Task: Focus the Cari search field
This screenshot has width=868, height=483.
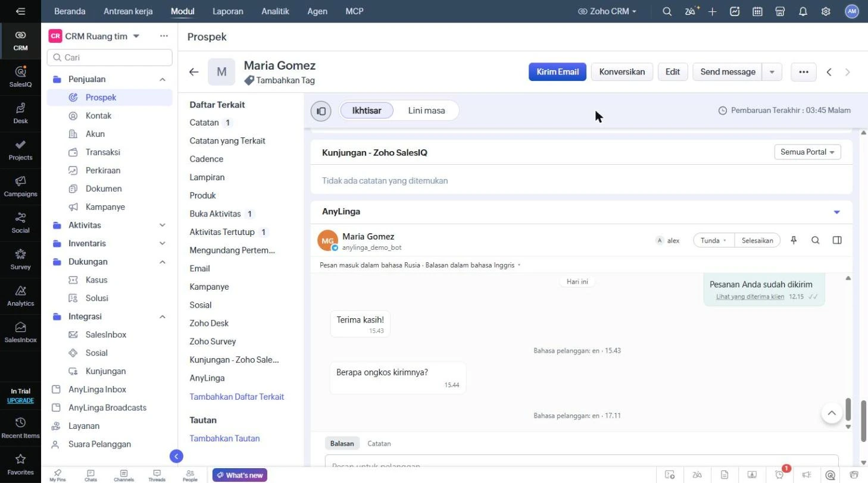Action: tap(110, 58)
